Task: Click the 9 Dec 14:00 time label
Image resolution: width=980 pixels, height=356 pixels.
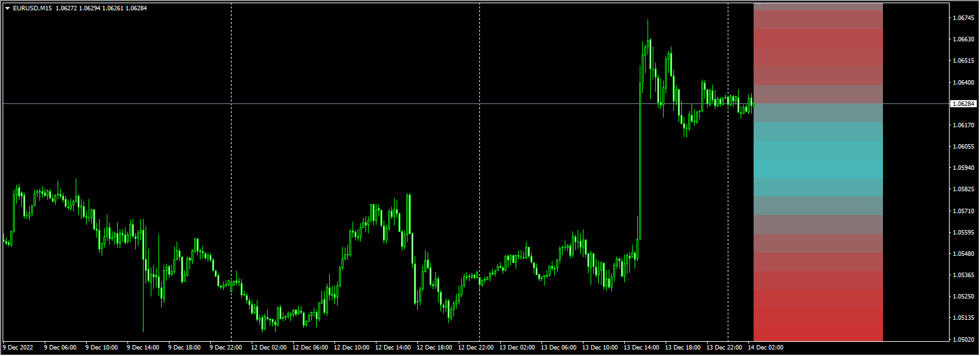Action: click(142, 348)
